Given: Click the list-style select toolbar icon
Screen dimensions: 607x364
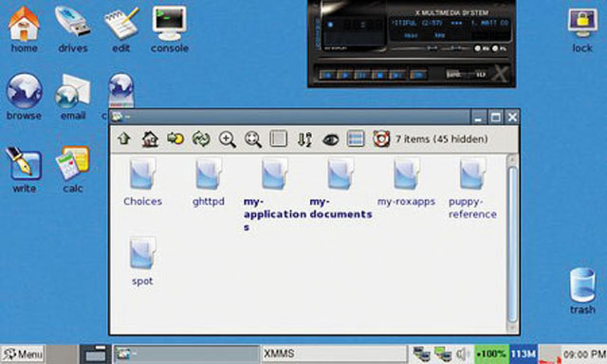Looking at the screenshot, I should coord(356,138).
